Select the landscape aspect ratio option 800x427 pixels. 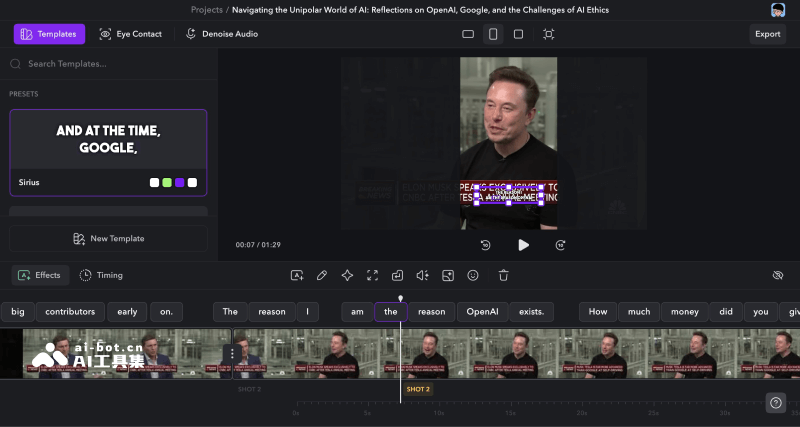(468, 34)
